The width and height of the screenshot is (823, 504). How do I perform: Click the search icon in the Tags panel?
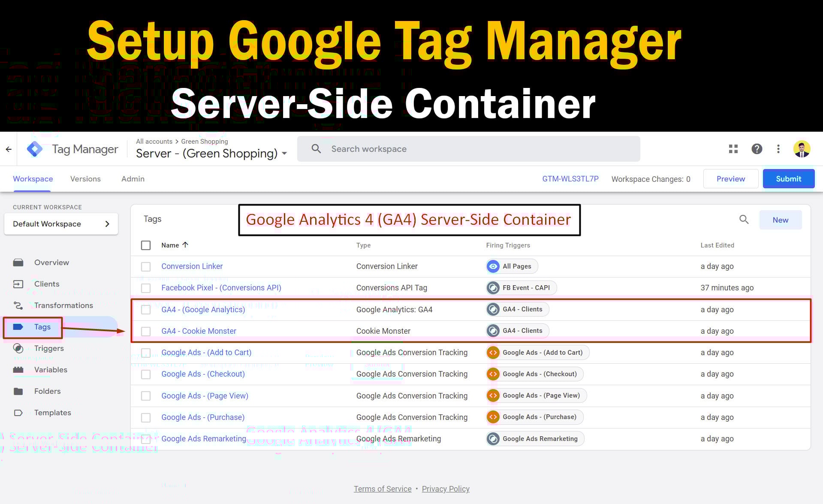coord(744,220)
